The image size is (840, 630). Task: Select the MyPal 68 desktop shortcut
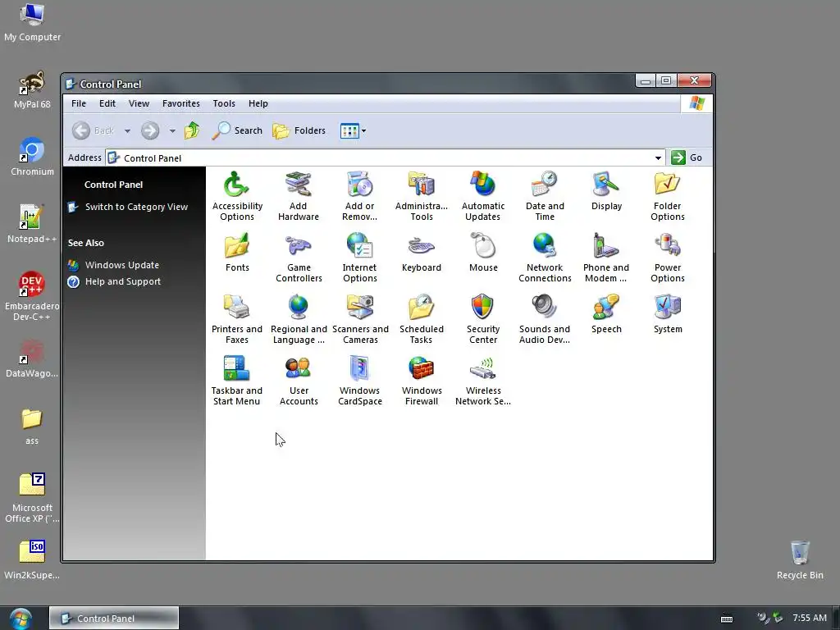(32, 89)
